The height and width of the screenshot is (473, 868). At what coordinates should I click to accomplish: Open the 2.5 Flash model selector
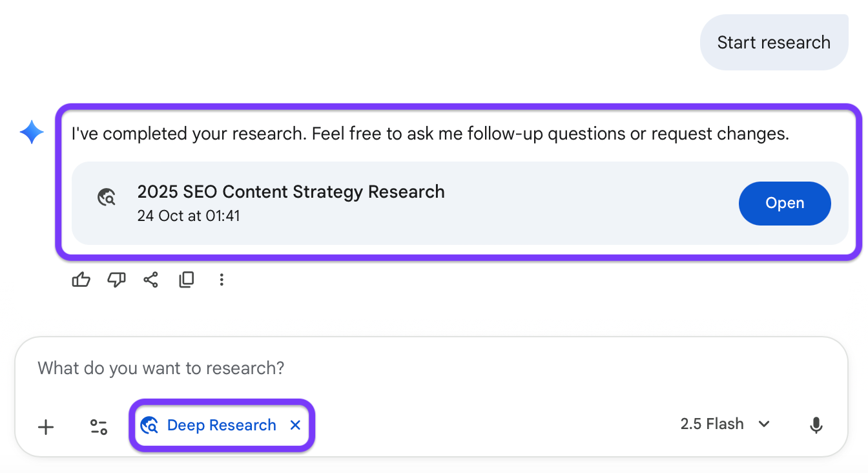(x=712, y=425)
